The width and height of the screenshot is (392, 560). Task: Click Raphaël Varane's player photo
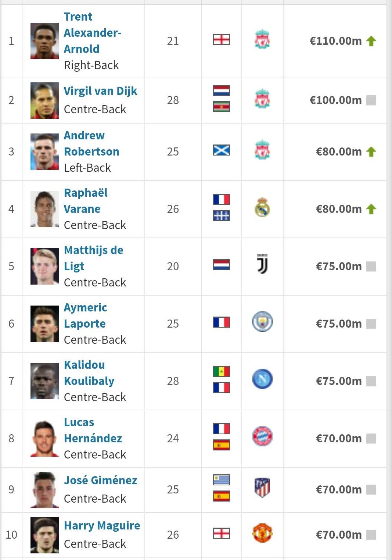click(x=44, y=209)
